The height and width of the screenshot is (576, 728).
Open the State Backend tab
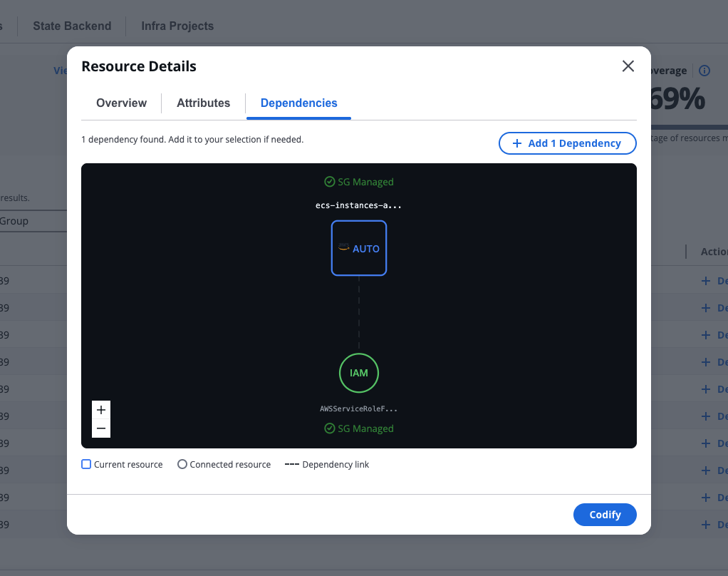(72, 26)
